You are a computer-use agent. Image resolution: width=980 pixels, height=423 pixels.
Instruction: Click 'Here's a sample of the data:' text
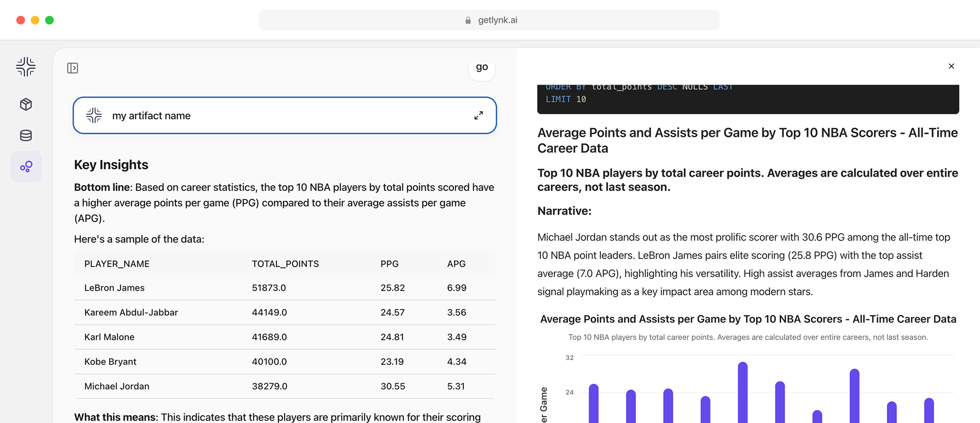click(139, 239)
